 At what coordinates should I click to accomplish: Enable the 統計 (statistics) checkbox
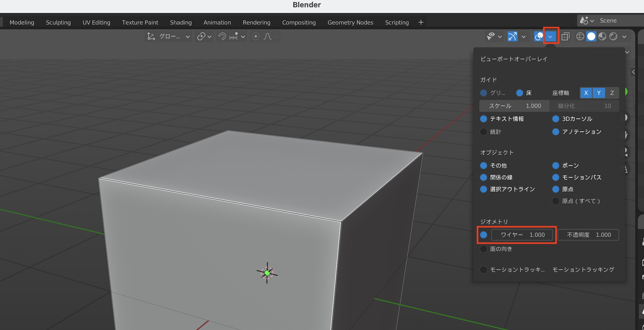(483, 132)
